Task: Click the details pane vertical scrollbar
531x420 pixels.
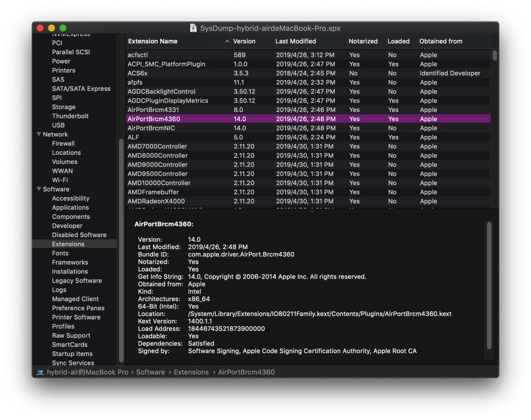Action: (x=489, y=285)
